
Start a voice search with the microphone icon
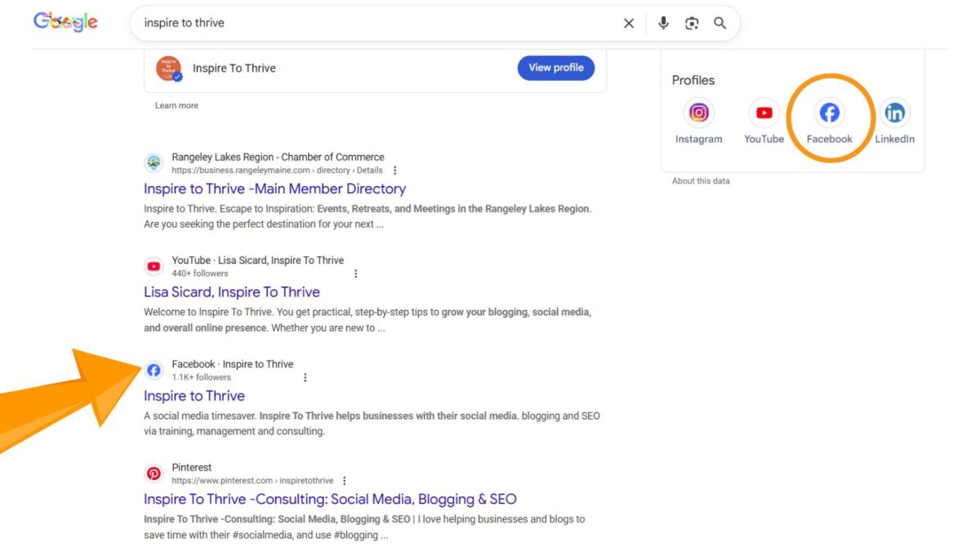coord(663,23)
